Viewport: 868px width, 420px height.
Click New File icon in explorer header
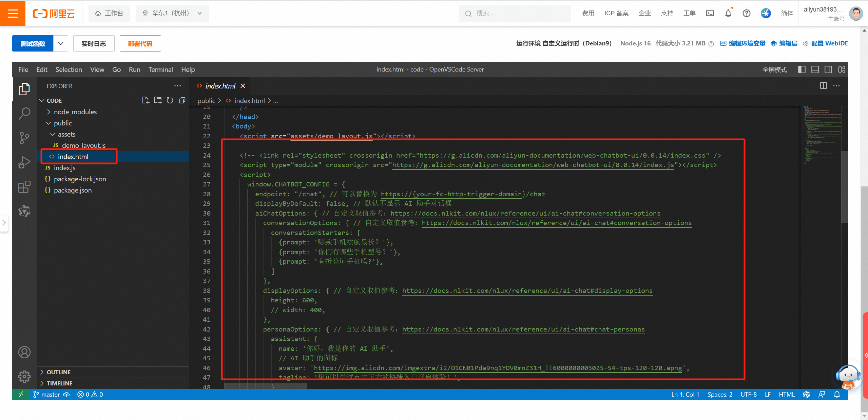pyautogui.click(x=146, y=100)
